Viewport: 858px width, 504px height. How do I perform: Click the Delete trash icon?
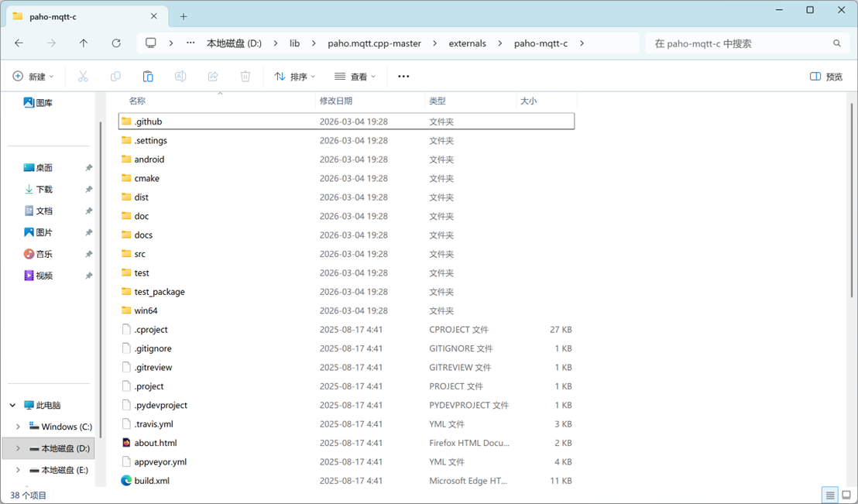pyautogui.click(x=245, y=77)
